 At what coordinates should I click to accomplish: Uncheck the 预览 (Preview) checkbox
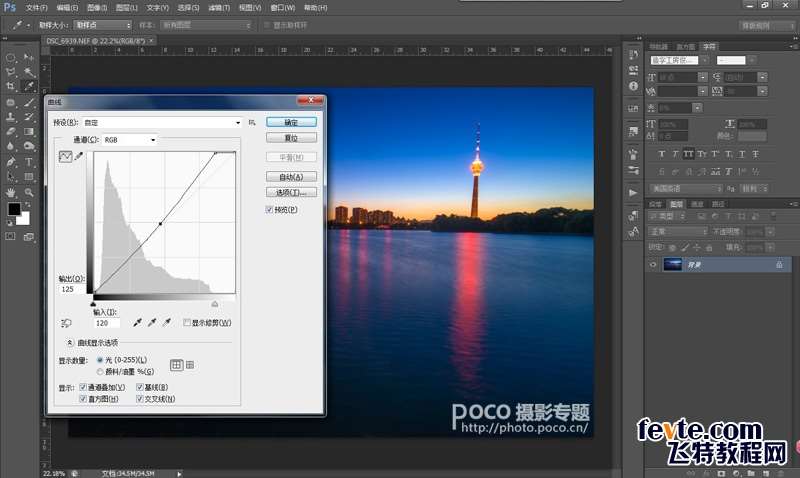coord(269,209)
